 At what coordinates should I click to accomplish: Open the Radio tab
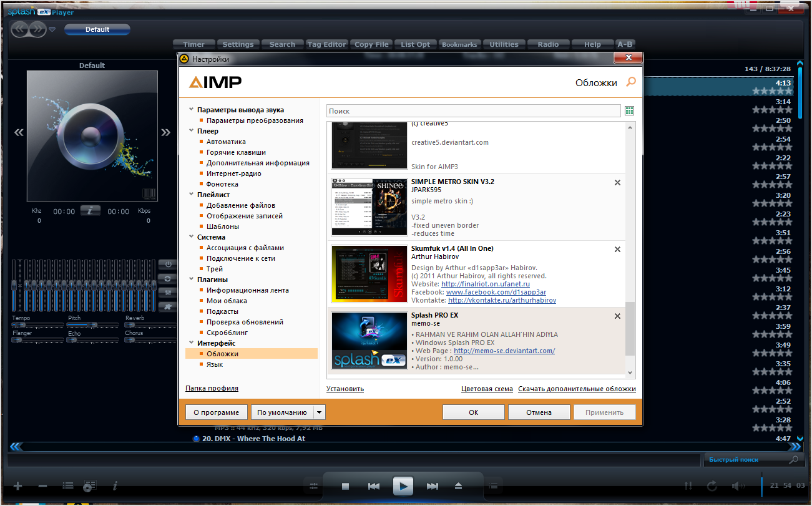pos(549,44)
